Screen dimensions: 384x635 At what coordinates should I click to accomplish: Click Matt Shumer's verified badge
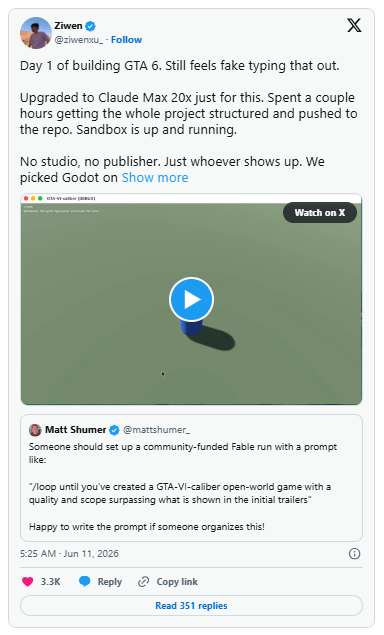114,430
